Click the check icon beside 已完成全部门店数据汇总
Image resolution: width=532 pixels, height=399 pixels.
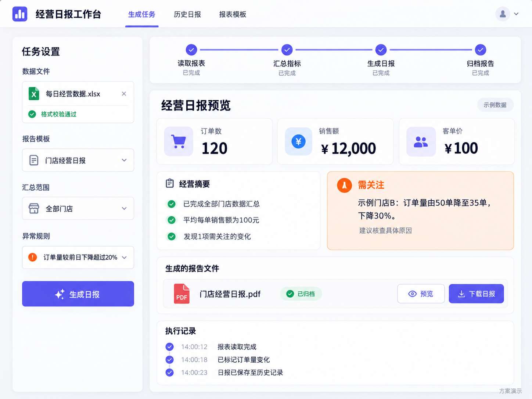[x=172, y=204]
